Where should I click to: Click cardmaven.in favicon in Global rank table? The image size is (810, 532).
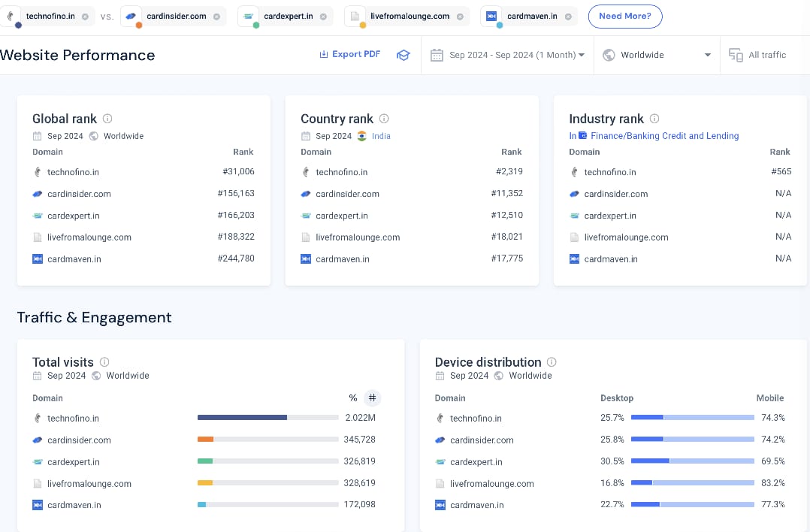pos(38,258)
